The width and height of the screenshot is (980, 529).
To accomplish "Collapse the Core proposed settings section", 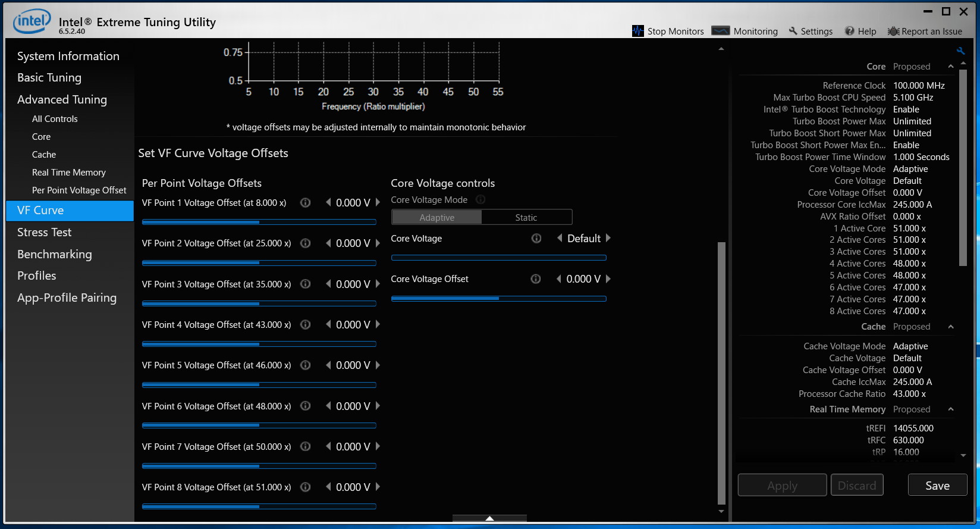I will pos(951,67).
